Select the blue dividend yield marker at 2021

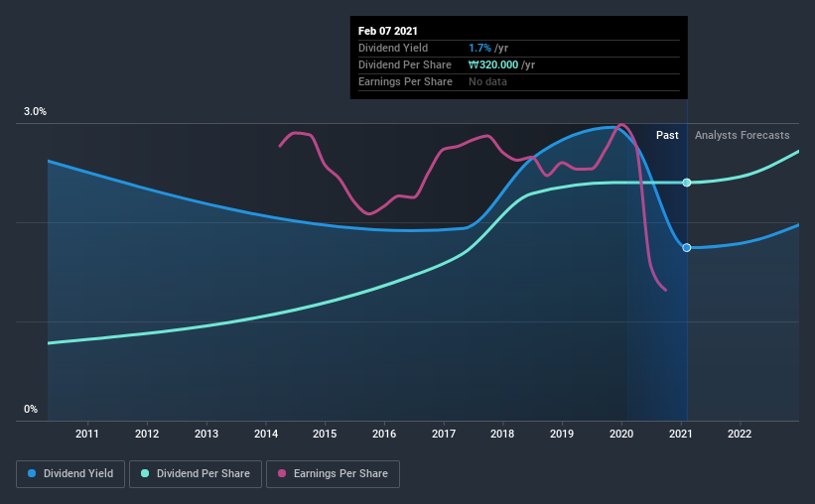click(x=687, y=248)
